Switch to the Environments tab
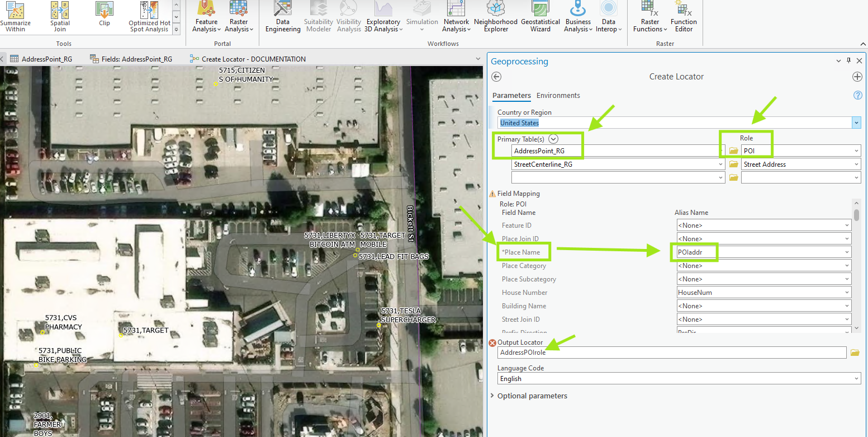 coord(558,96)
